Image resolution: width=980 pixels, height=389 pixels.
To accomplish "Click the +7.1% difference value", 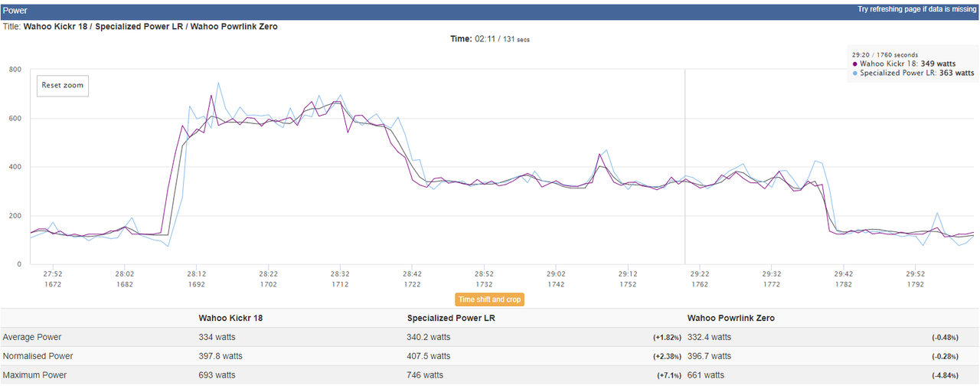I will point(670,376).
